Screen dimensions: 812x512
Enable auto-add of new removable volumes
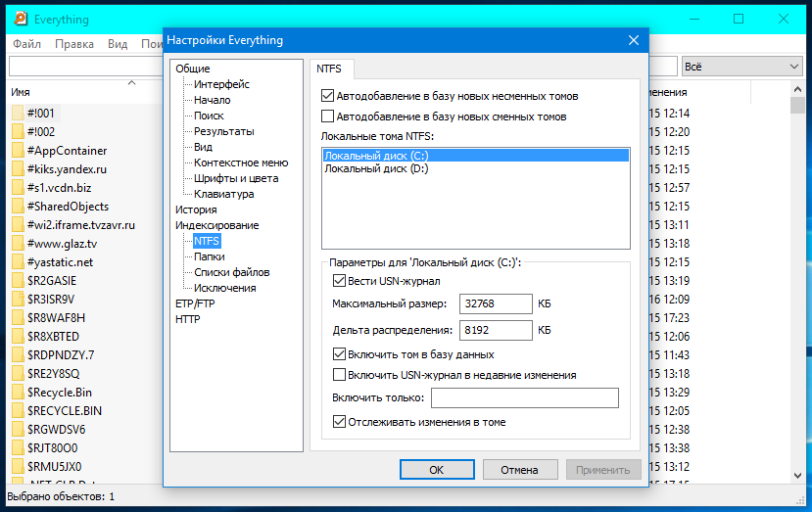pos(327,116)
